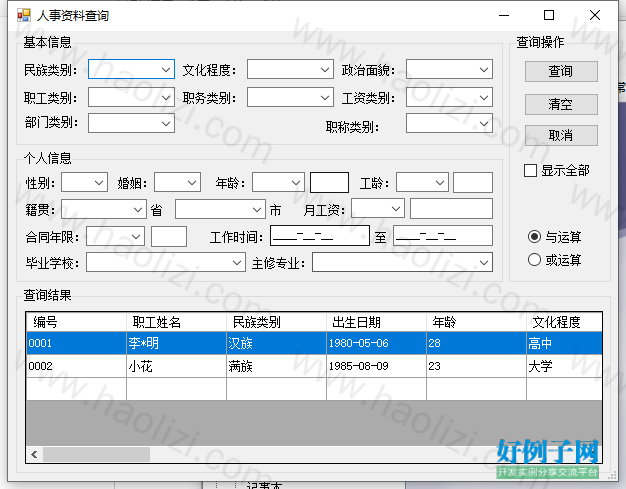Open the 职称类别 dropdown
Image resolution: width=626 pixels, height=489 pixels.
[449, 123]
